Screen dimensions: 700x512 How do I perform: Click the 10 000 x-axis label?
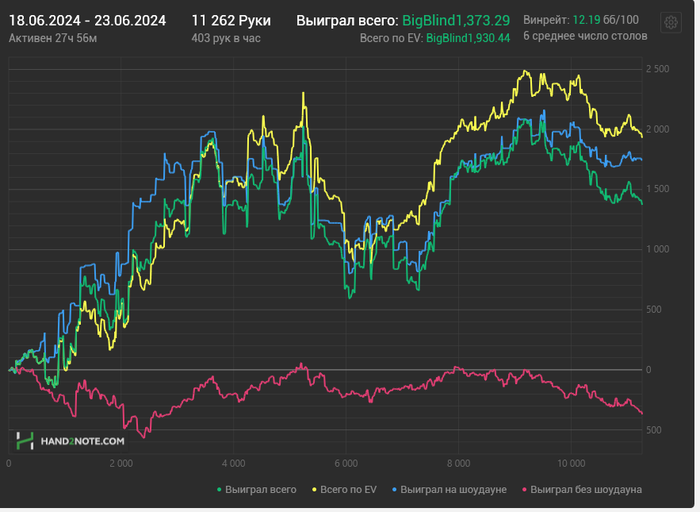571,463
